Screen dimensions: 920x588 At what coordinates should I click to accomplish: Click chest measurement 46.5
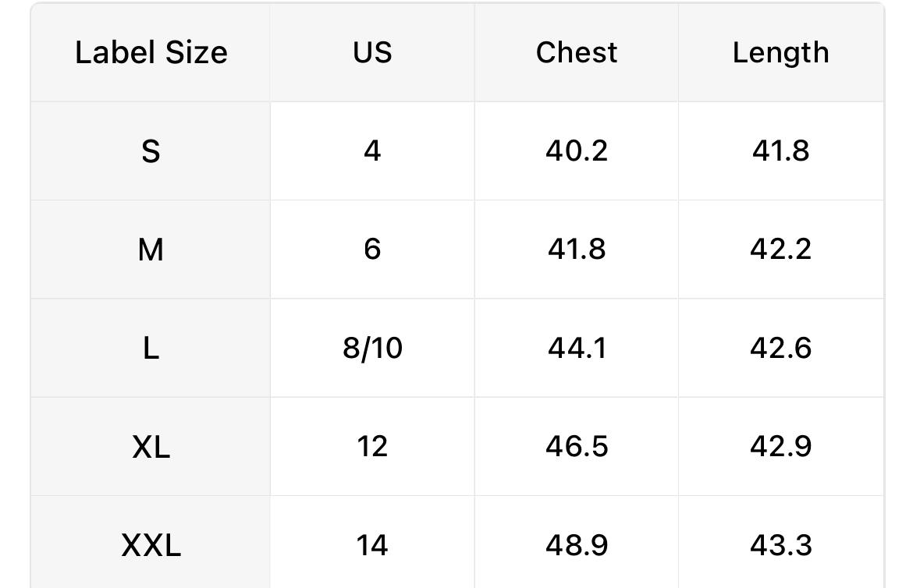577,447
